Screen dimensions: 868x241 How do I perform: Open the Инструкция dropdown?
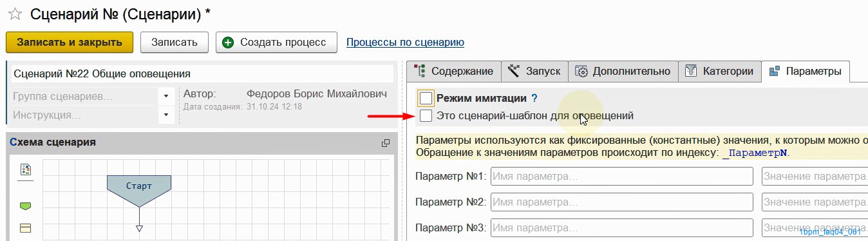(x=165, y=115)
